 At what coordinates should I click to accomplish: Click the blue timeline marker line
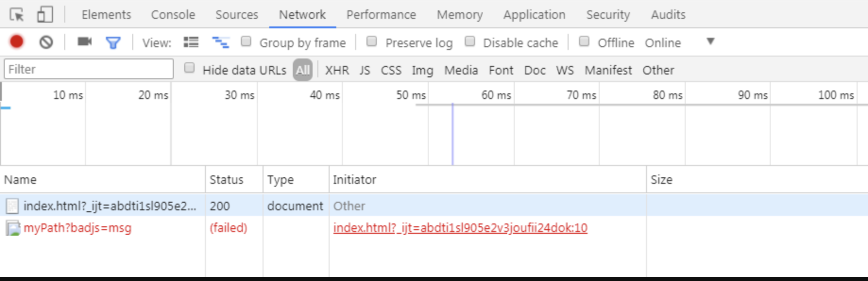[452, 134]
